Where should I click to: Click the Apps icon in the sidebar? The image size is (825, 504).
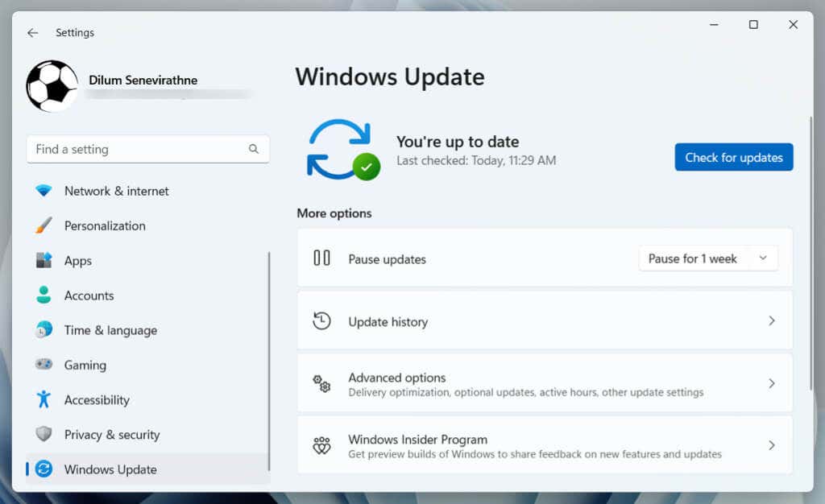(44, 260)
